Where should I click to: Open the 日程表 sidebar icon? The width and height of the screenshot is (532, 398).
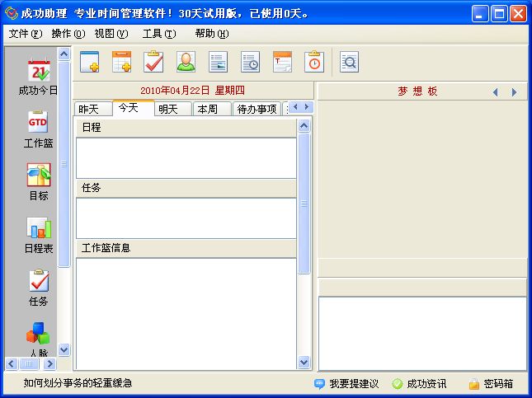tap(39, 227)
